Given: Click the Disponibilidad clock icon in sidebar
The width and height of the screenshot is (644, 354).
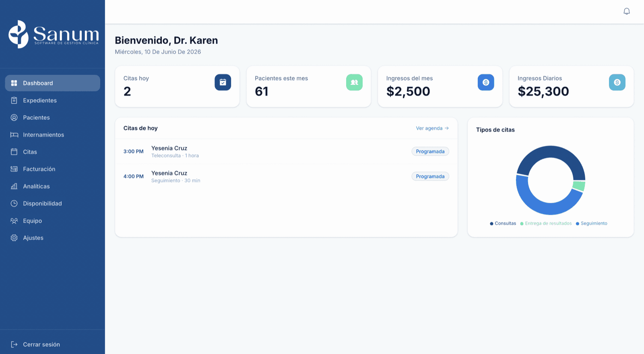Looking at the screenshot, I should (x=14, y=204).
